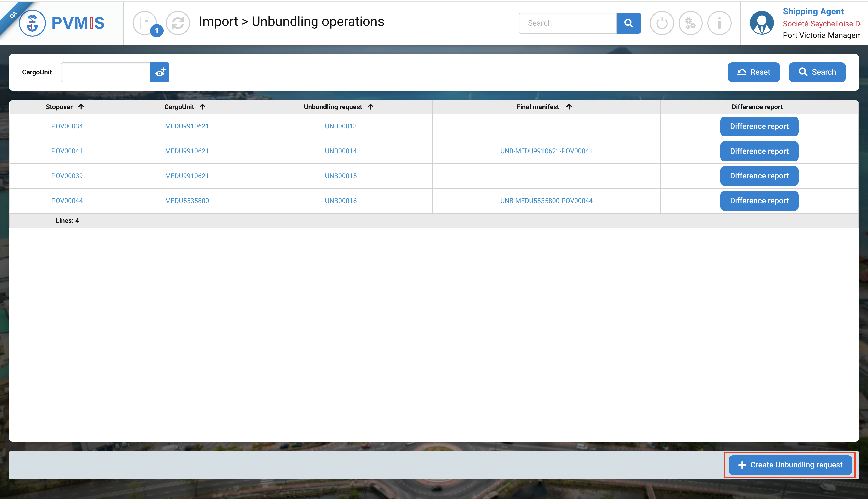Open Difference report for UNB00016
This screenshot has height=499, width=868.
tap(759, 201)
